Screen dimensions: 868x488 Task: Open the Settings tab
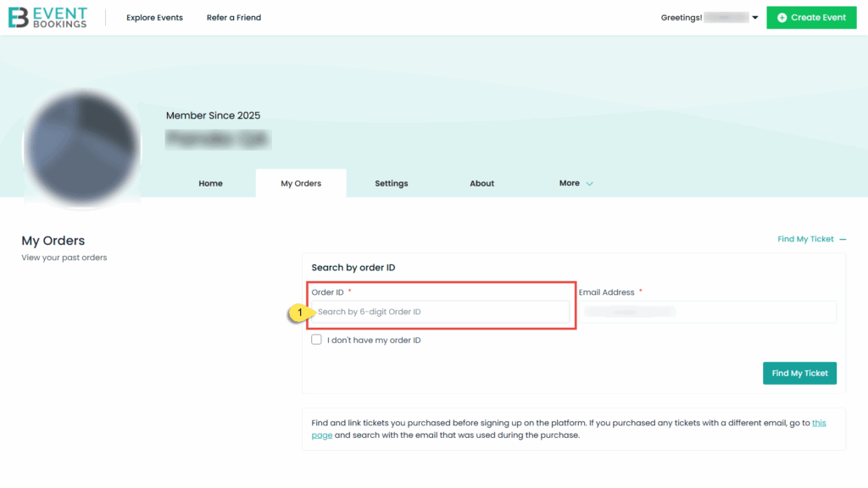coord(392,183)
